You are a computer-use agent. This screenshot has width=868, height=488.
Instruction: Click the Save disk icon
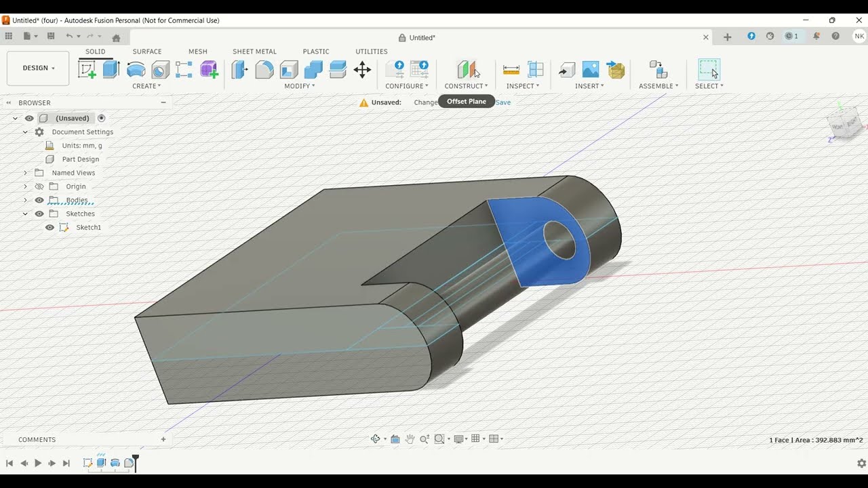tap(51, 37)
